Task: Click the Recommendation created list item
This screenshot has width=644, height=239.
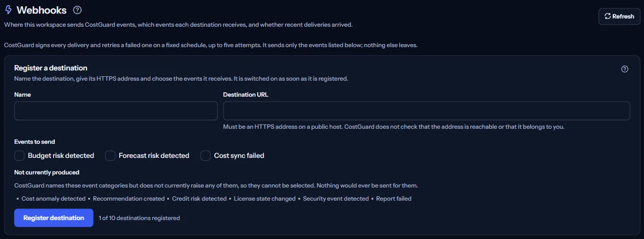Action: click(129, 199)
